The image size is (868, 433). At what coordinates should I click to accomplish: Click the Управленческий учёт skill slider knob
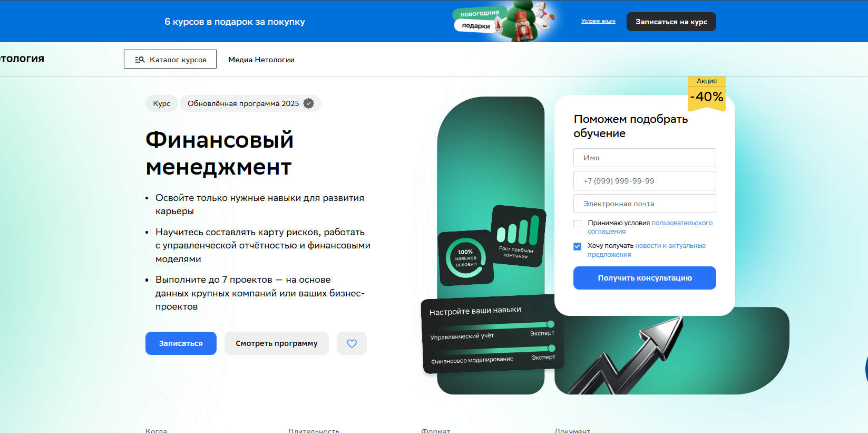[551, 324]
